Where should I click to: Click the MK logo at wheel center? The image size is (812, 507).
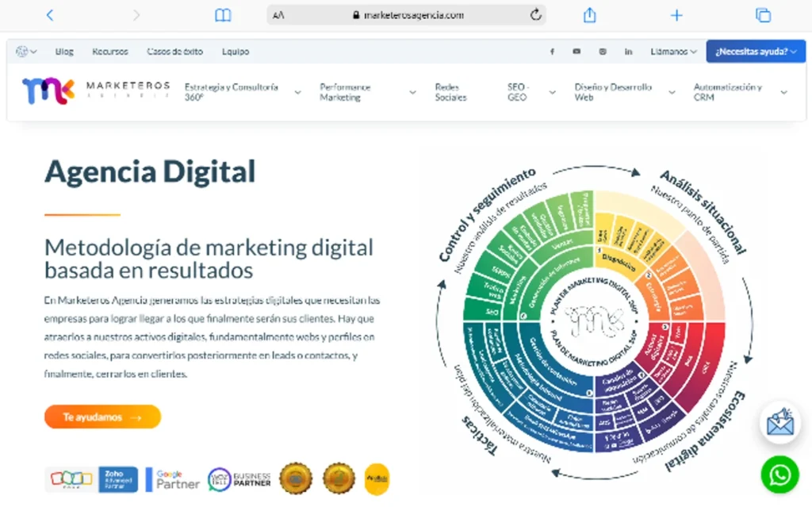593,321
